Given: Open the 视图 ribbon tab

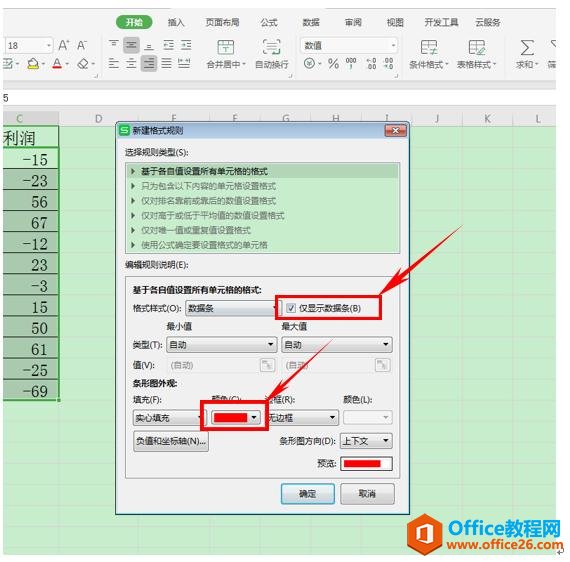Looking at the screenshot, I should [395, 23].
